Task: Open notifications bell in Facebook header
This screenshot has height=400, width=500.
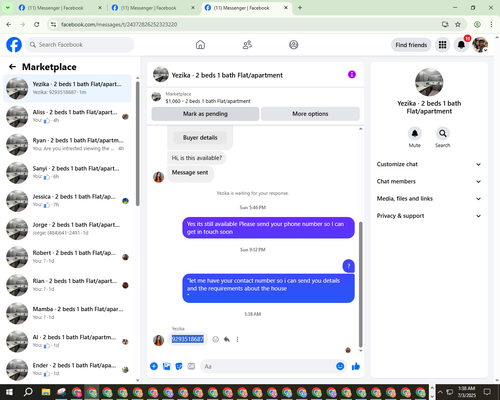Action: (x=461, y=45)
